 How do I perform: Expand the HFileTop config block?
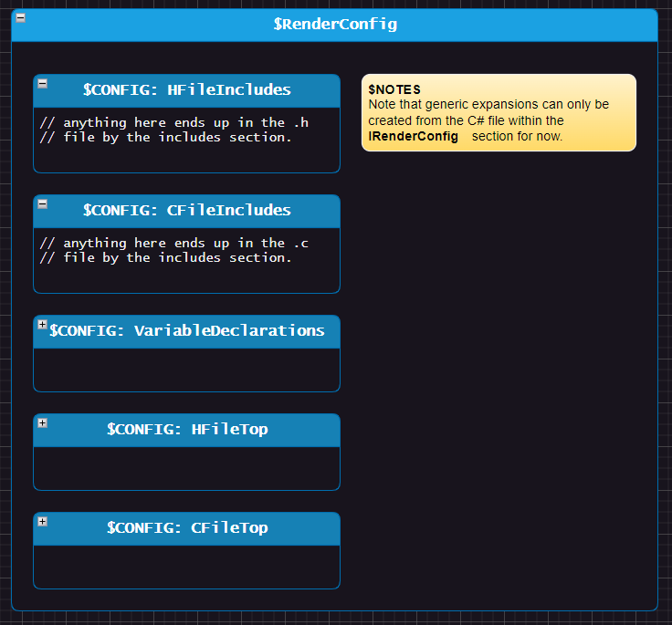(x=42, y=422)
